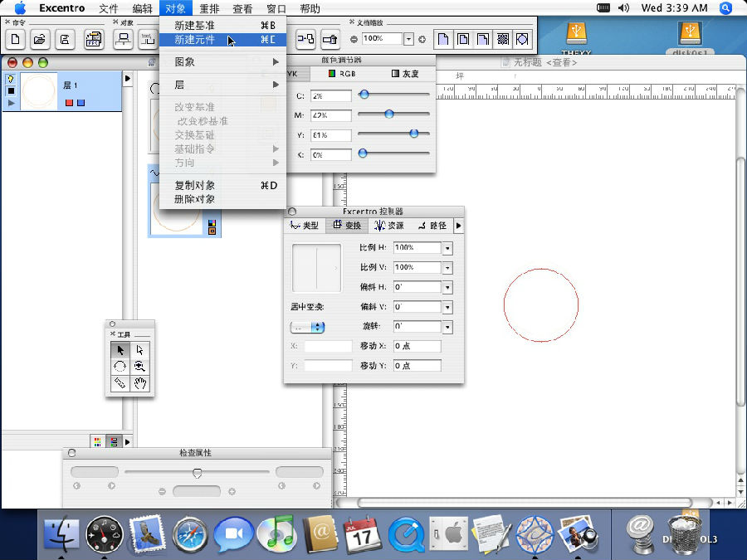This screenshot has height=560, width=747.
Task: Pick the ruler measure tool
Action: pyautogui.click(x=120, y=382)
